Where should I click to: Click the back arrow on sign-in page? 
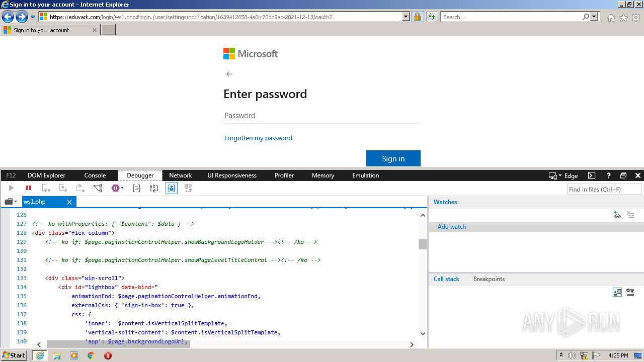(x=229, y=74)
